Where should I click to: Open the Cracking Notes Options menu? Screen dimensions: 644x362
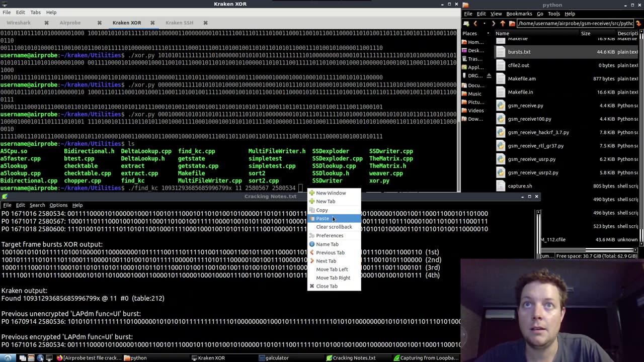58,205
